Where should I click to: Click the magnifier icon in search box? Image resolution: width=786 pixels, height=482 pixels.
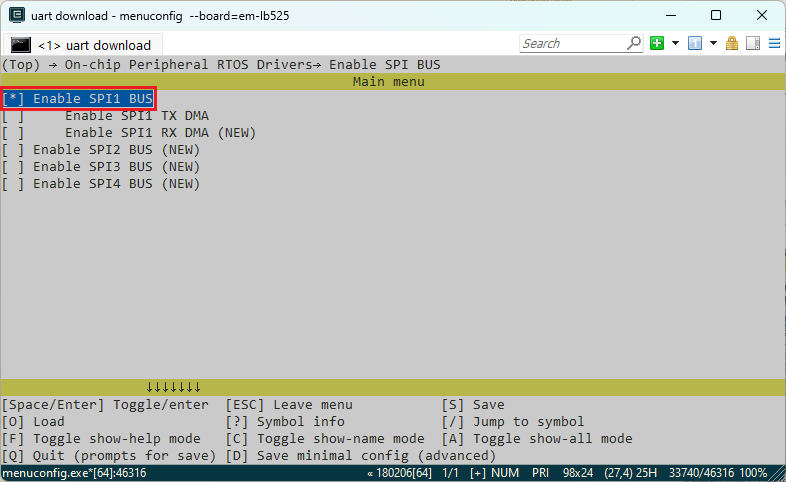pyautogui.click(x=634, y=44)
